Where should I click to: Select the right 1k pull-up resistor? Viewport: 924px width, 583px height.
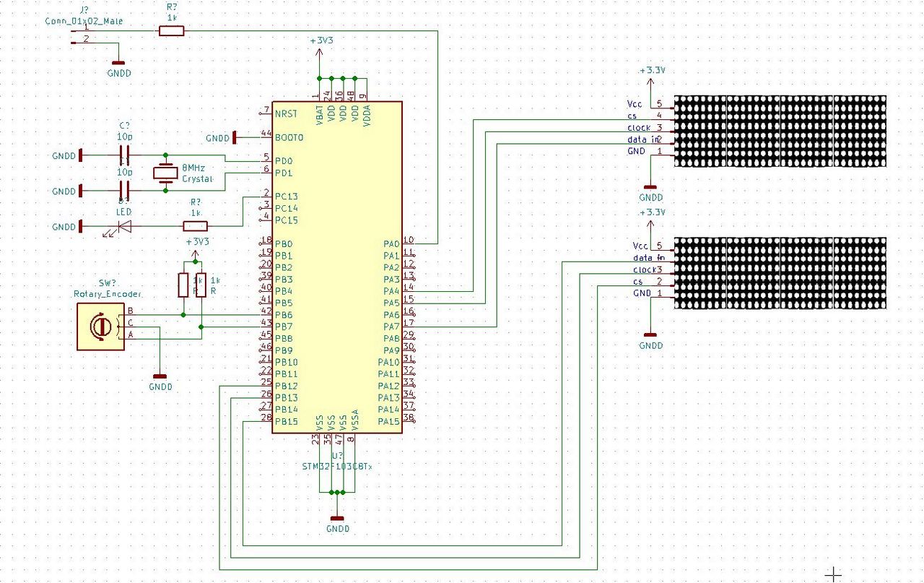pyautogui.click(x=201, y=285)
